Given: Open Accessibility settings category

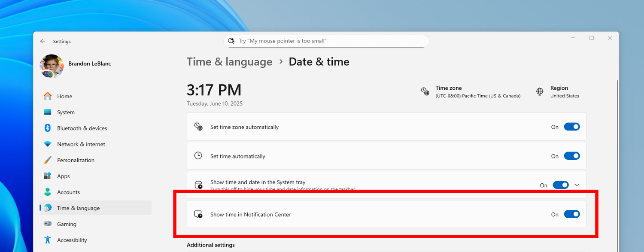Looking at the screenshot, I should 95,240.
